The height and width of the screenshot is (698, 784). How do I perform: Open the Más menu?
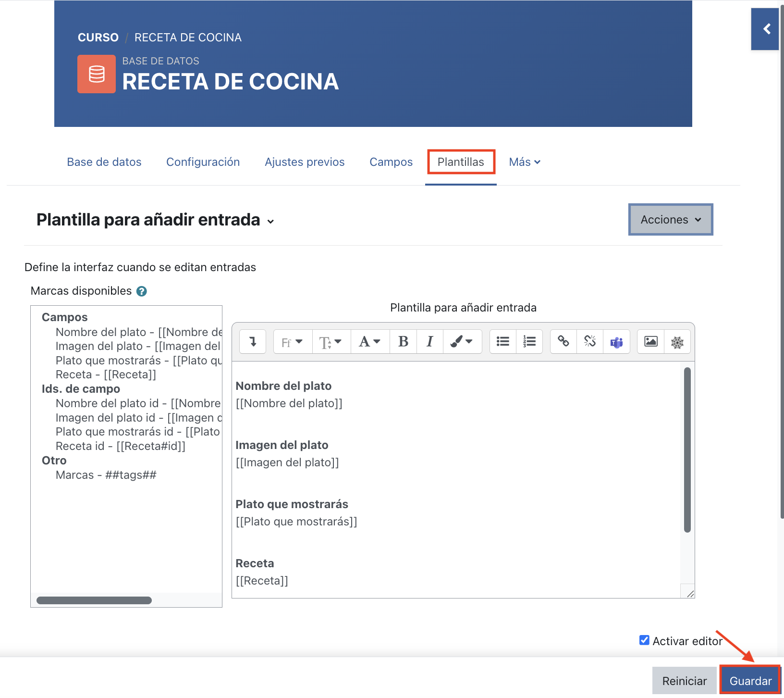525,162
